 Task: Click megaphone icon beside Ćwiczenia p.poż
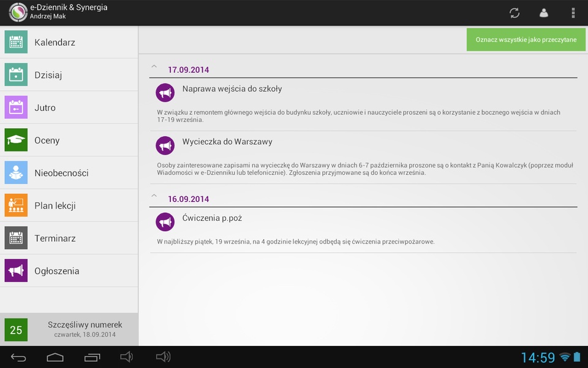coord(165,222)
